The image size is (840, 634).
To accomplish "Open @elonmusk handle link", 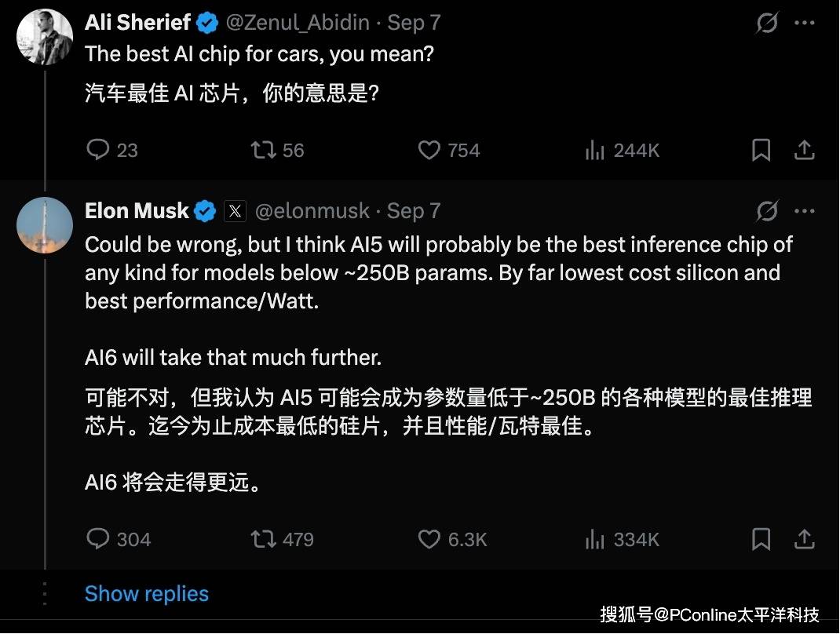I will click(x=312, y=211).
